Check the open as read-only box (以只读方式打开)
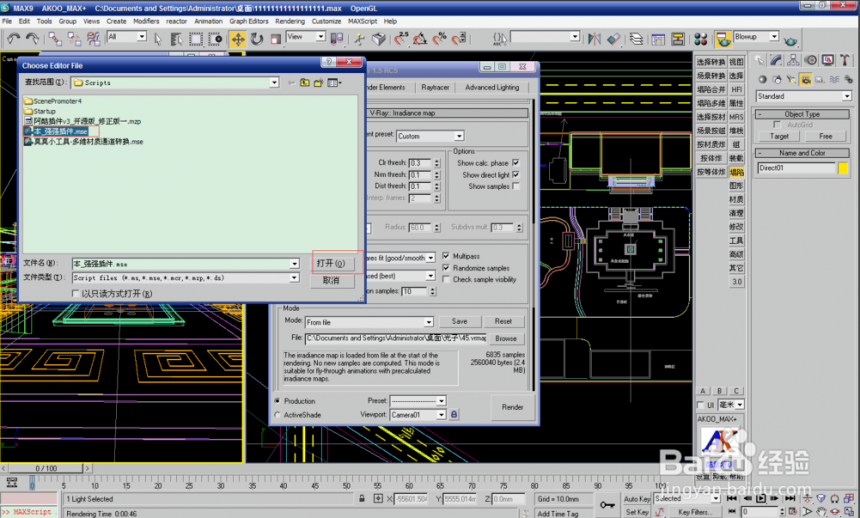 click(76, 294)
